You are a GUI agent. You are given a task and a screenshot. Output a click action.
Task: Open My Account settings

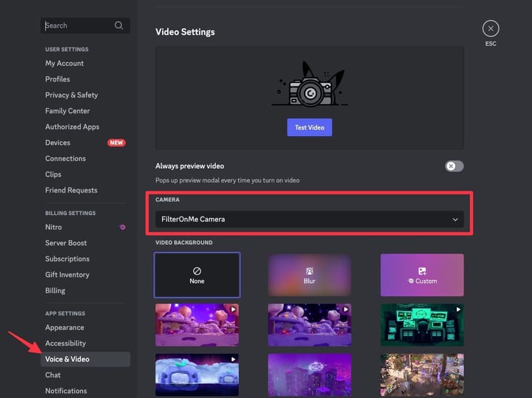click(x=64, y=63)
